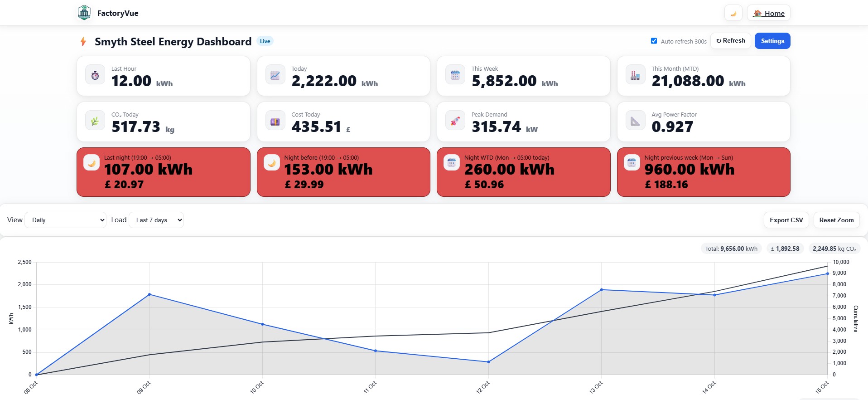Viewport: 868px width, 400px height.
Task: Toggle dark mode with the moon button
Action: pyautogui.click(x=733, y=13)
